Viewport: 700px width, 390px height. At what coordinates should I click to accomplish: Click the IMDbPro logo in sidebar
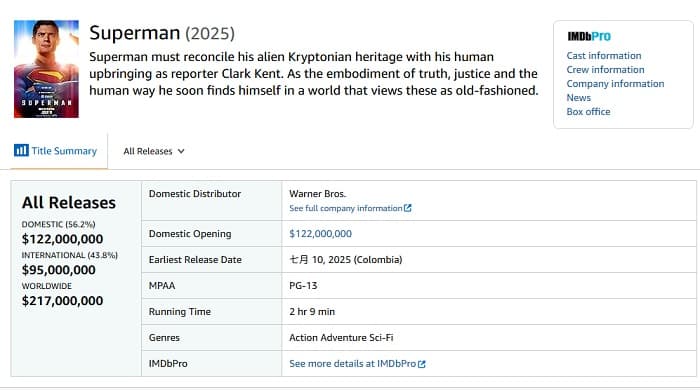589,36
